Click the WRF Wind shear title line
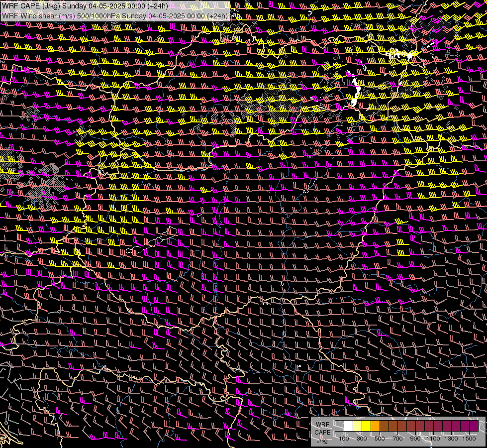The height and width of the screenshot is (448, 487). click(115, 16)
